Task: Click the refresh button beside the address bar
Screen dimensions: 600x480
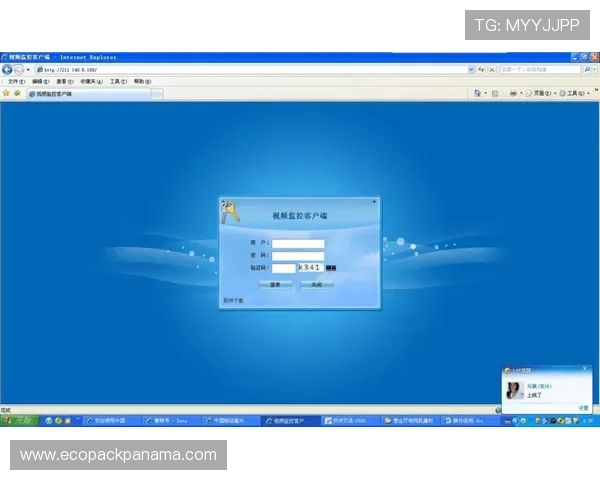Action: [479, 70]
